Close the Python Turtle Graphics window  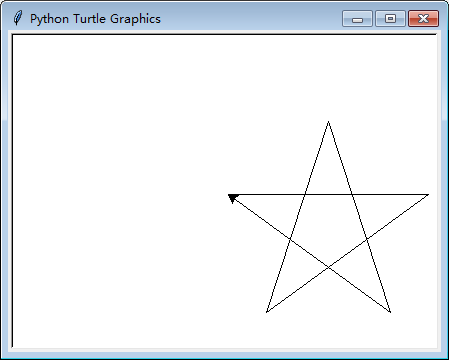[x=423, y=18]
